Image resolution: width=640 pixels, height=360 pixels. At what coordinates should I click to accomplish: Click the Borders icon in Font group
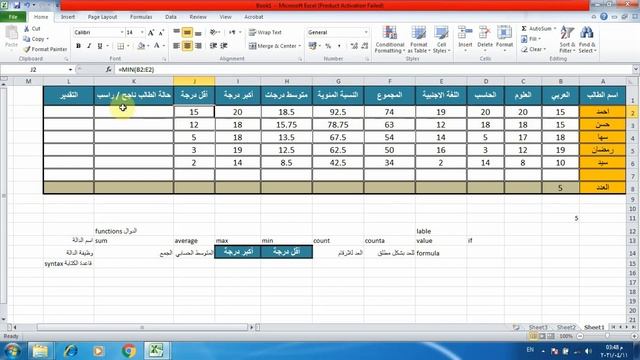pyautogui.click(x=120, y=46)
